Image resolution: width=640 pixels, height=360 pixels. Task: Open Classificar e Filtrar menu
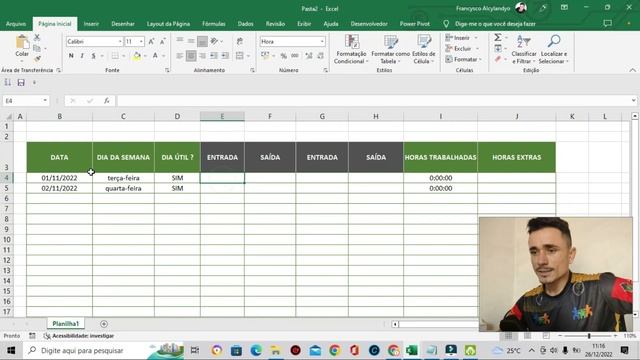click(x=524, y=49)
